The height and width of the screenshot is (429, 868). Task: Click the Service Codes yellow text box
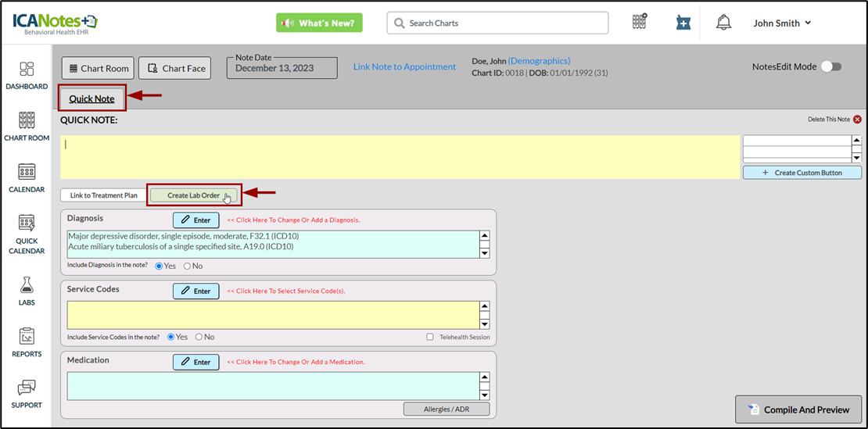point(273,315)
